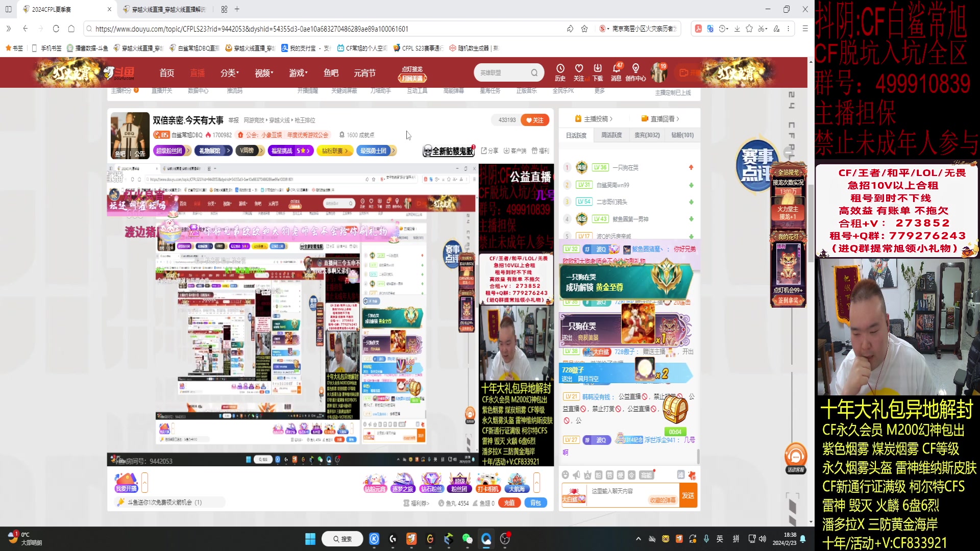Open the 贵宾(3032) tab in ranking panel
Viewport: 980px width, 551px height.
(647, 135)
